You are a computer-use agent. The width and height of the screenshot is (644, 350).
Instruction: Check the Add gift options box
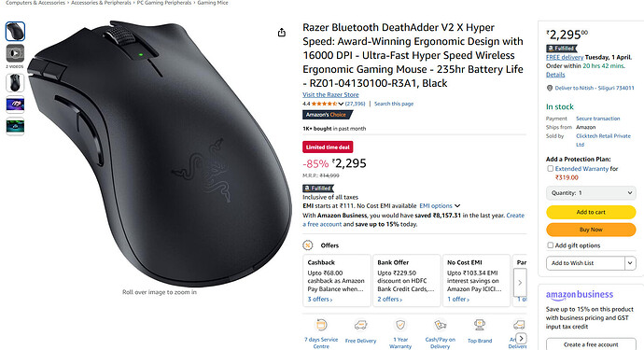pos(550,245)
